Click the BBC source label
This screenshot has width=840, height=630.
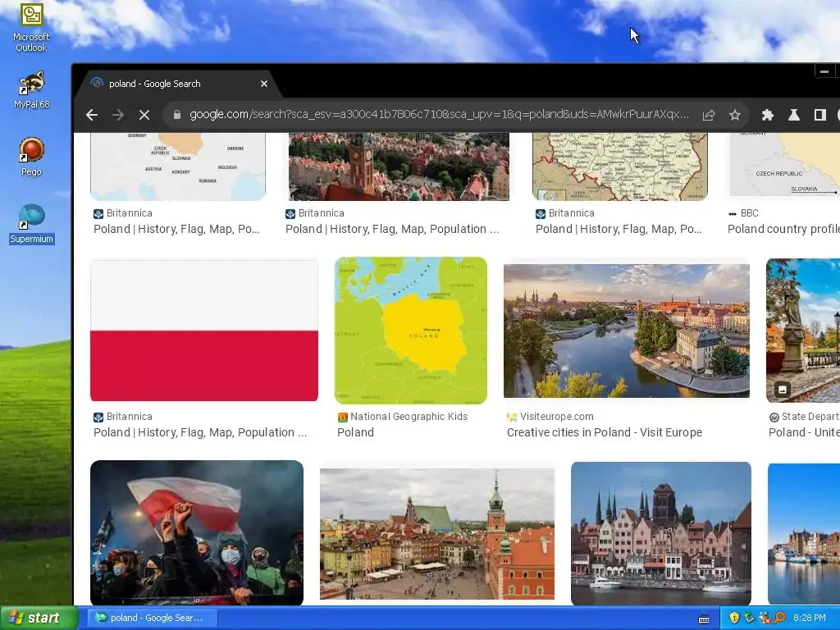750,212
